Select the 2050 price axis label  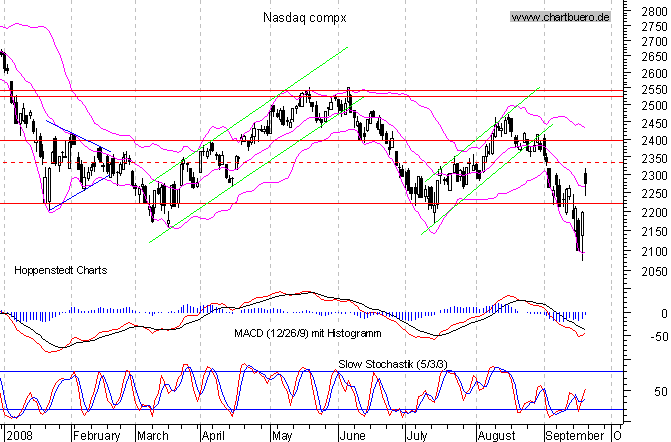click(655, 272)
